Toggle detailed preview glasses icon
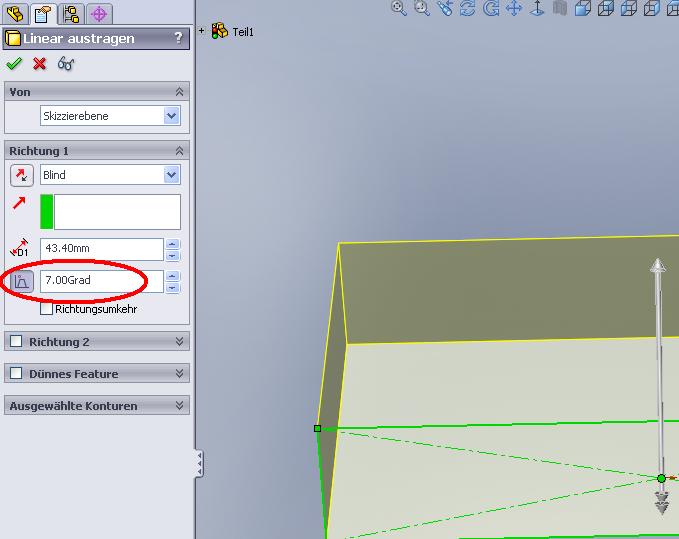The width and height of the screenshot is (679, 539). click(66, 64)
